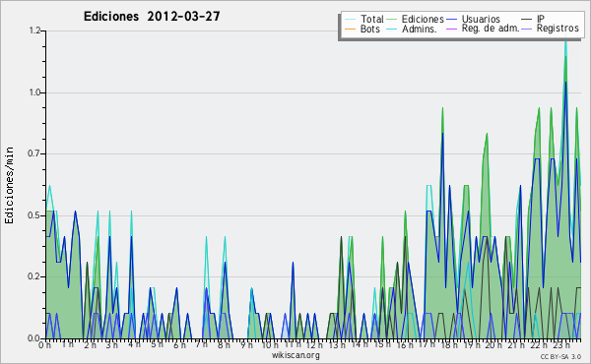
Task: Open the wikiscan.org link below the chart
Action: point(295,355)
